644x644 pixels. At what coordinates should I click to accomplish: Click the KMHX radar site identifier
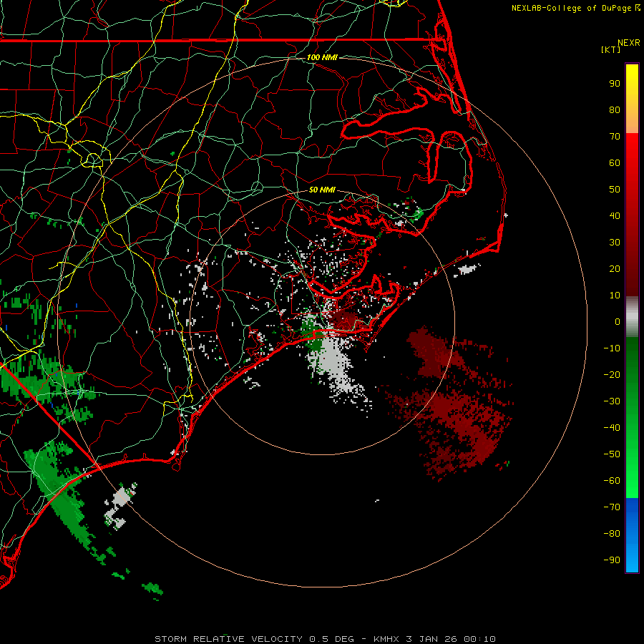tap(386, 639)
